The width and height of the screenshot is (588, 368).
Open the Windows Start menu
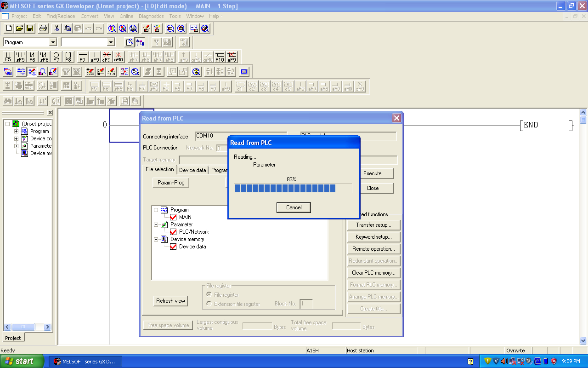point(20,361)
